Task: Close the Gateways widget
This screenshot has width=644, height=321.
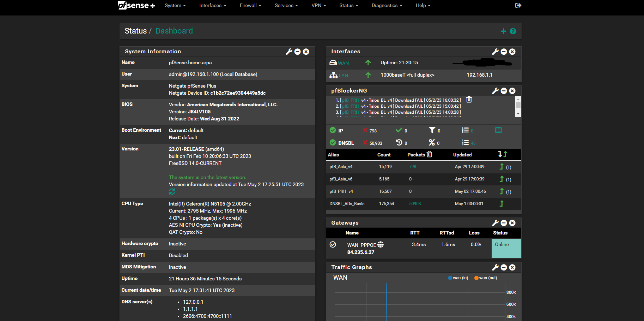Action: tap(512, 223)
